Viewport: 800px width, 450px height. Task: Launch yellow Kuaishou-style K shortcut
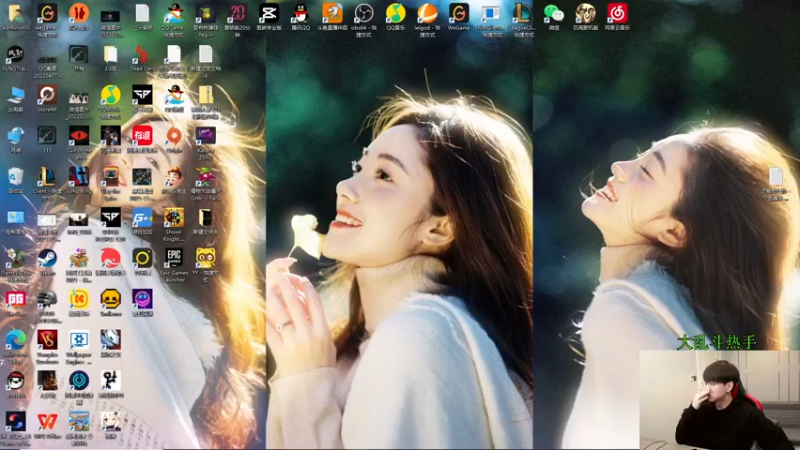pyautogui.click(x=79, y=299)
